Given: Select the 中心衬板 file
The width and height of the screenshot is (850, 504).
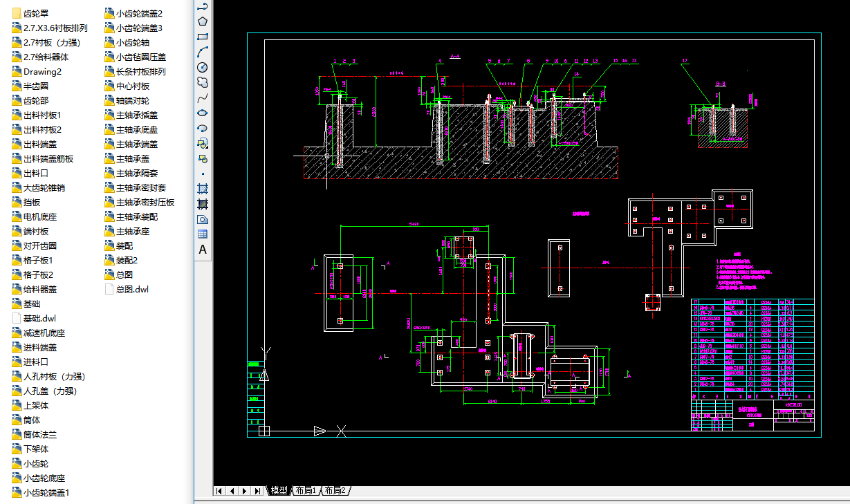Looking at the screenshot, I should coord(128,86).
